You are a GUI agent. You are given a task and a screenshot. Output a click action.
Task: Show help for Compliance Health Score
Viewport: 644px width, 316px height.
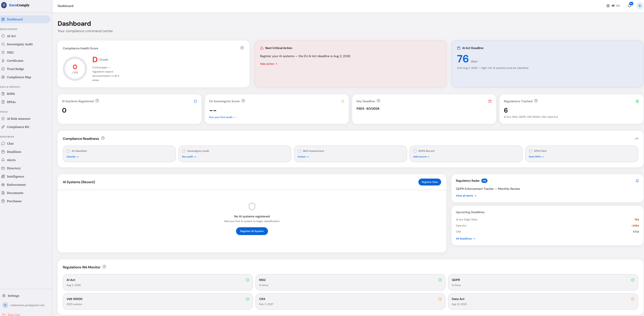point(242,48)
